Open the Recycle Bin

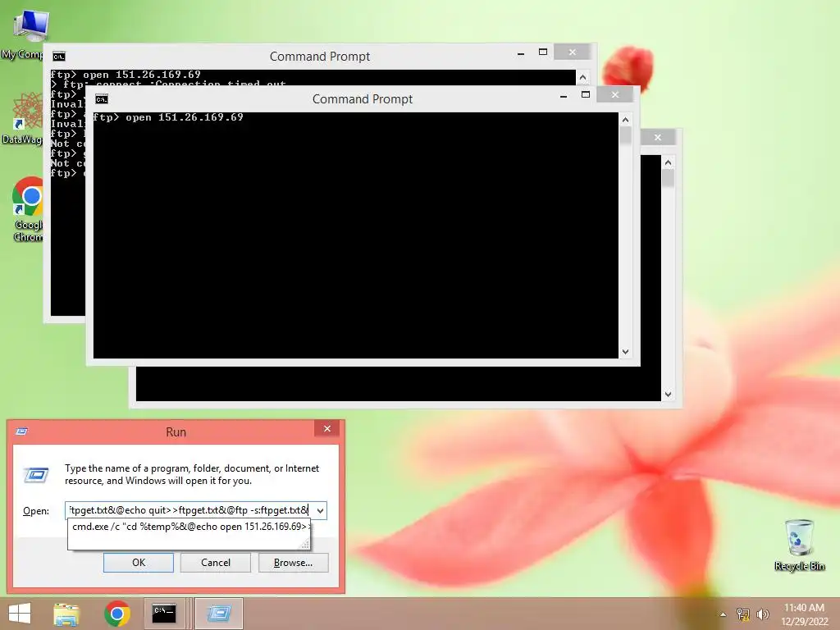click(x=799, y=545)
